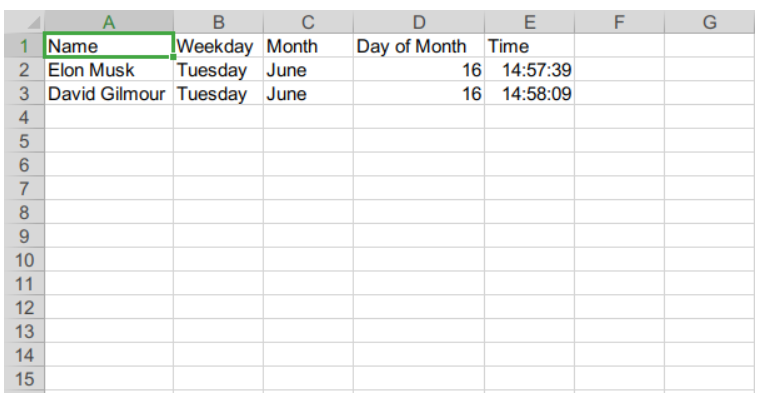Image resolution: width=782 pixels, height=402 pixels.
Task: Select the "Day of Month" cell
Action: coord(418,46)
